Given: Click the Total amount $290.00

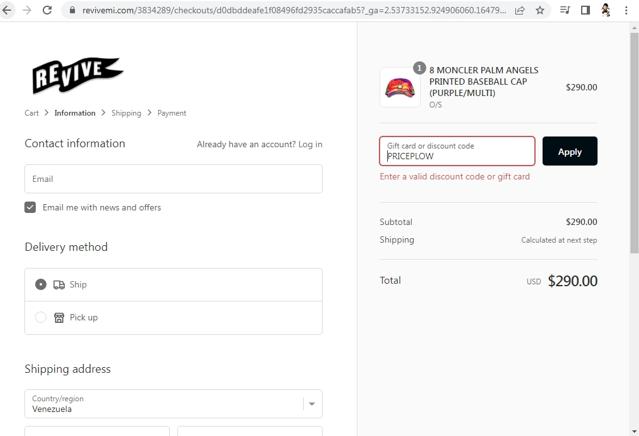Looking at the screenshot, I should tap(573, 281).
